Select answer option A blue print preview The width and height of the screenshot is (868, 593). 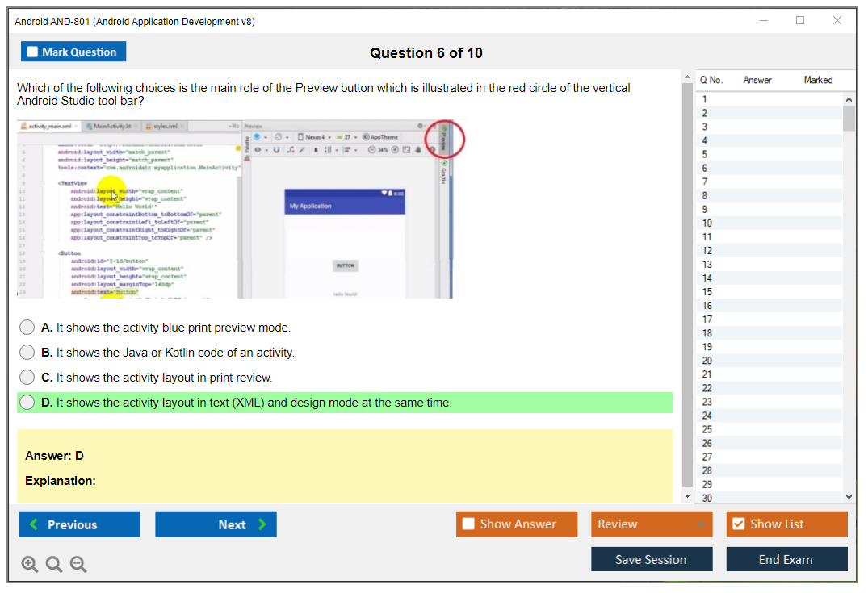click(x=27, y=328)
